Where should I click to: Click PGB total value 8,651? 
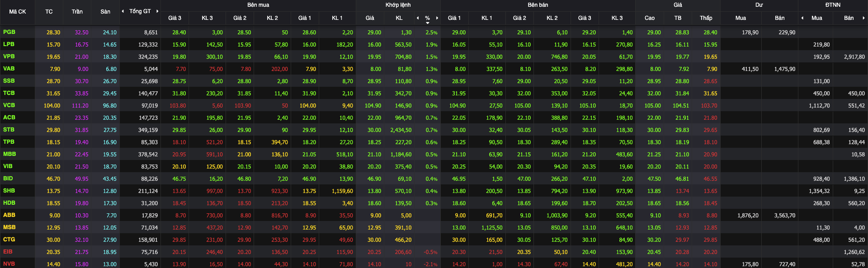151,33
